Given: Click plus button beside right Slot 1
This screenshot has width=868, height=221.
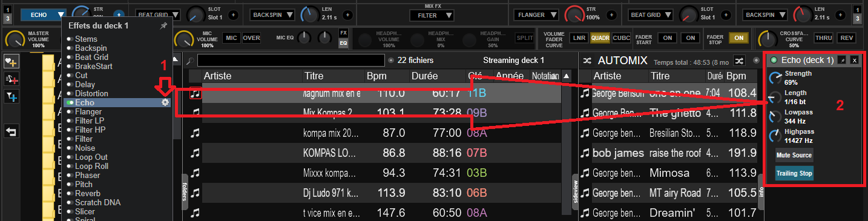Looking at the screenshot, I should point(726,15).
